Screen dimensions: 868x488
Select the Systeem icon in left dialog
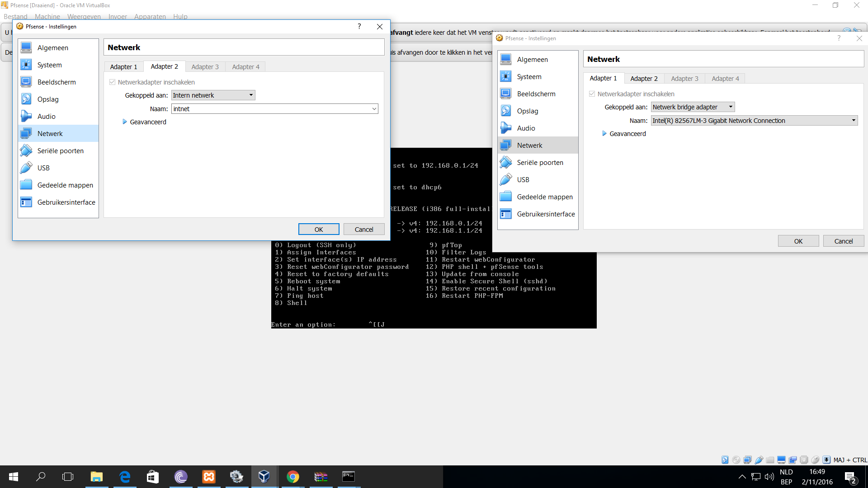click(26, 65)
